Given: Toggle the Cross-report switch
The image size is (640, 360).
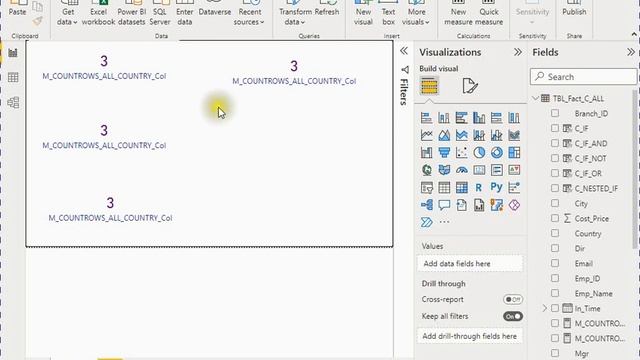Looking at the screenshot, I should click(513, 299).
